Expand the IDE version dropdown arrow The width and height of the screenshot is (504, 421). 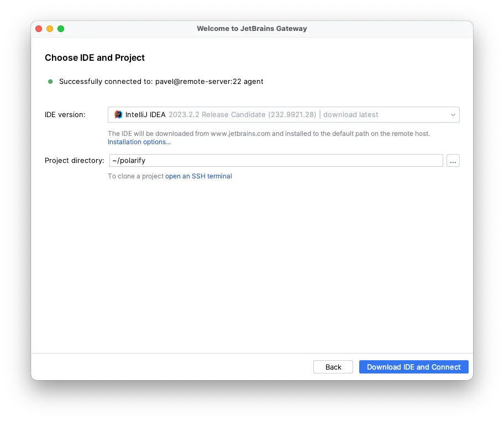click(453, 115)
